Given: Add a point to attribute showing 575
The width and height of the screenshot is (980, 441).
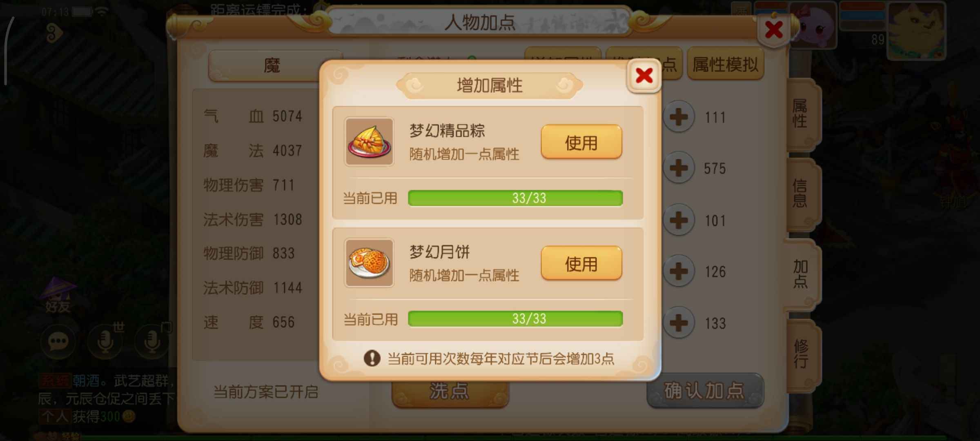Looking at the screenshot, I should pyautogui.click(x=679, y=168).
